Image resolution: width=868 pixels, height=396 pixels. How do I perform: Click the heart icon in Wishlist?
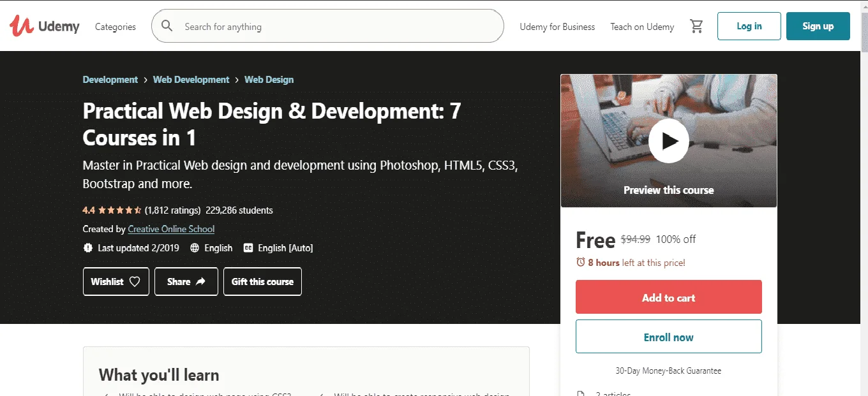tap(135, 281)
